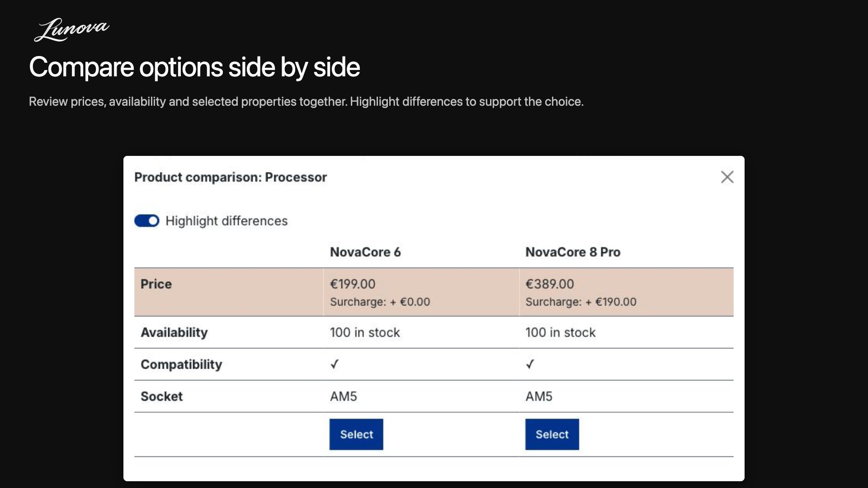Click the Price row label
This screenshot has height=488, width=868.
point(156,284)
